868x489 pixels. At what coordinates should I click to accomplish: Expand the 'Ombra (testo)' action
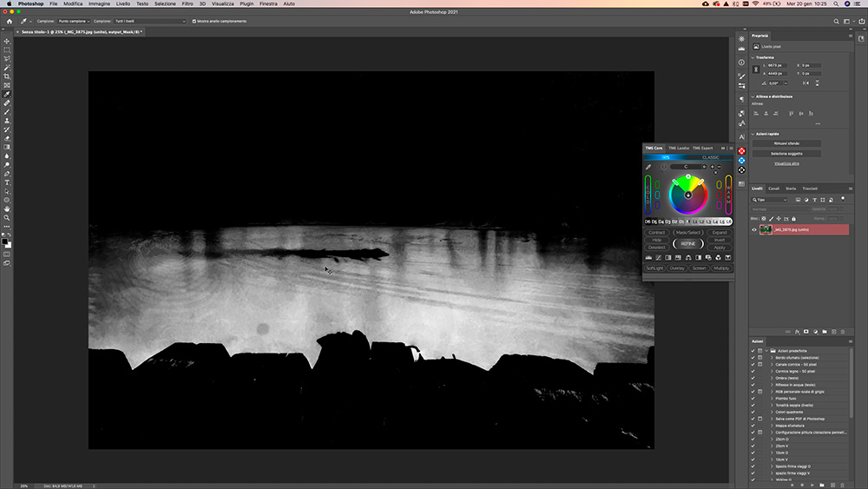[x=772, y=378]
